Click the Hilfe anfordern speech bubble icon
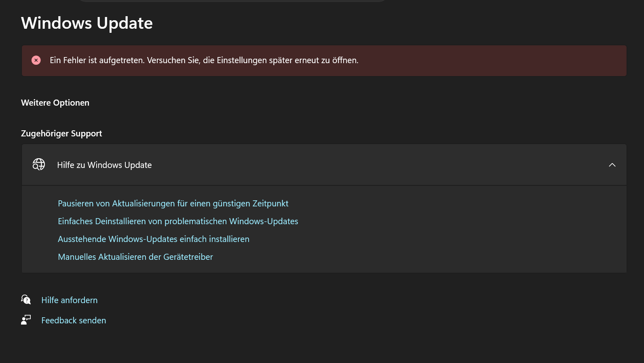The height and width of the screenshot is (363, 644). pyautogui.click(x=26, y=299)
